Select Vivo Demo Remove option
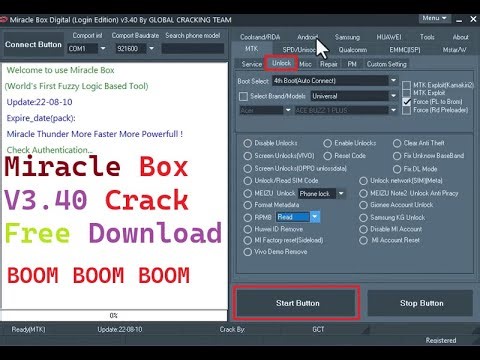The height and width of the screenshot is (360, 480). pos(247,252)
